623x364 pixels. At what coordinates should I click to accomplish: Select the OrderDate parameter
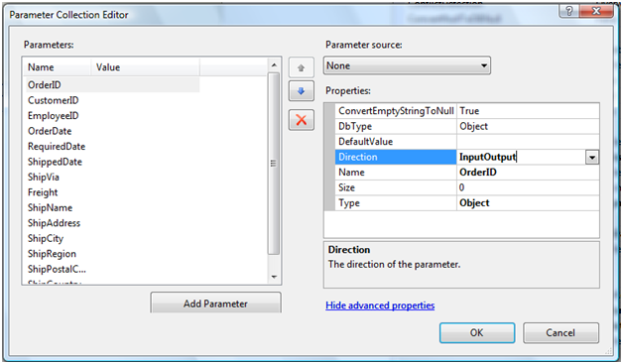click(x=50, y=131)
